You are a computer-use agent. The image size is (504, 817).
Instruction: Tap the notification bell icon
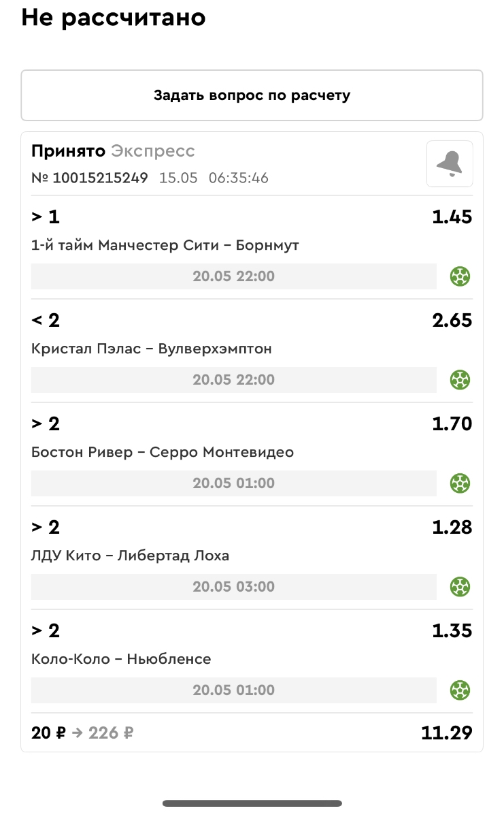tap(450, 163)
